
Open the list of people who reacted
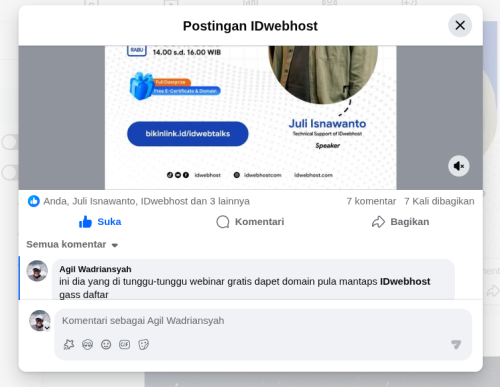146,201
